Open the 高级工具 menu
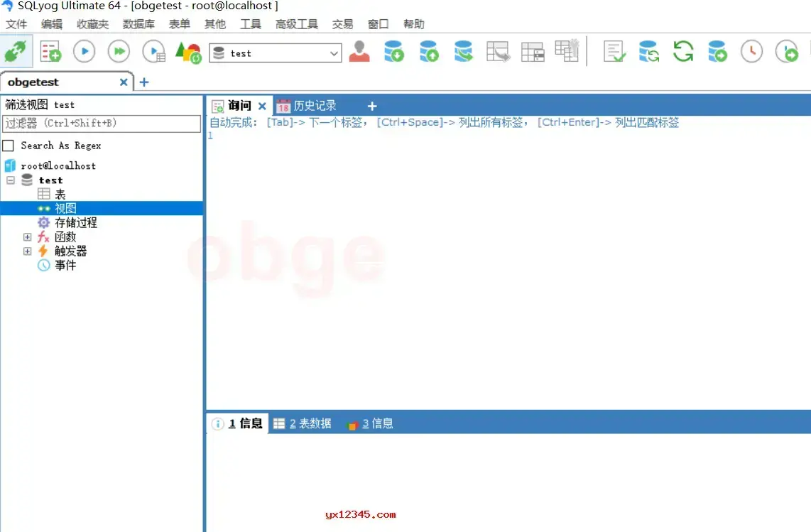This screenshot has height=532, width=811. pos(297,24)
